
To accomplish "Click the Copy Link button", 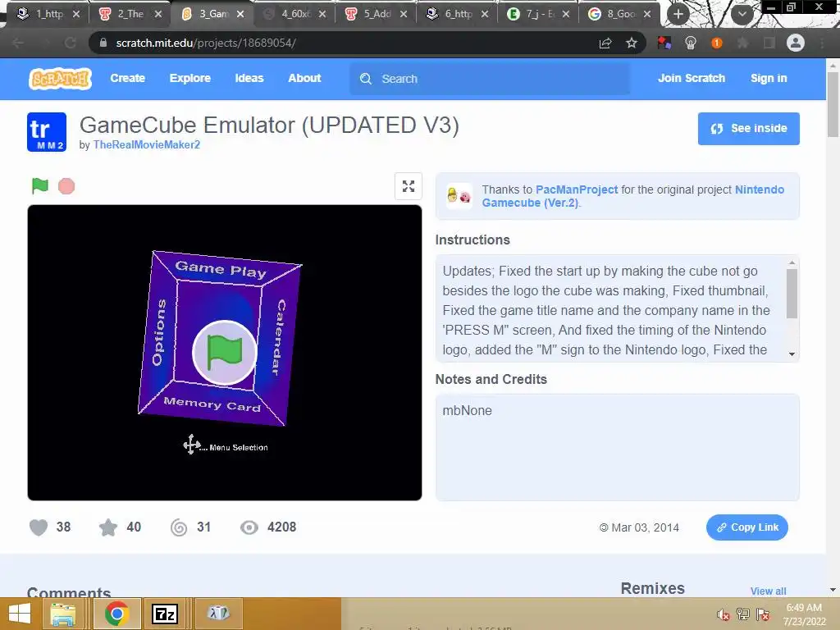I will pos(746,527).
